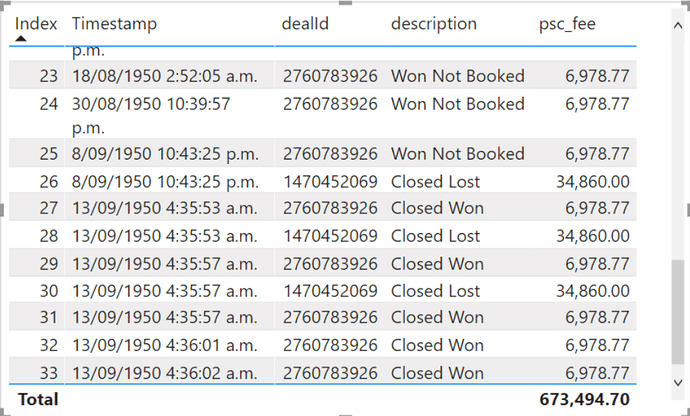Click the Total value 673,494.70
This screenshot has width=690, height=416.
click(x=584, y=399)
